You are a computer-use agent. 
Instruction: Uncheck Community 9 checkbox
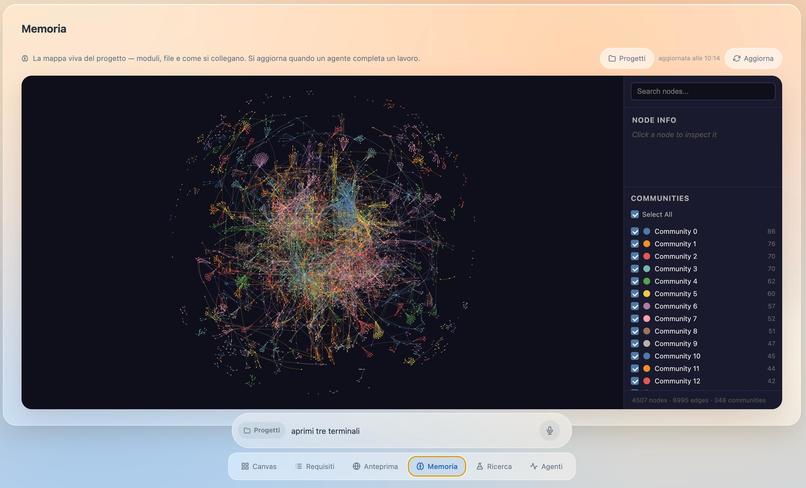tap(635, 344)
